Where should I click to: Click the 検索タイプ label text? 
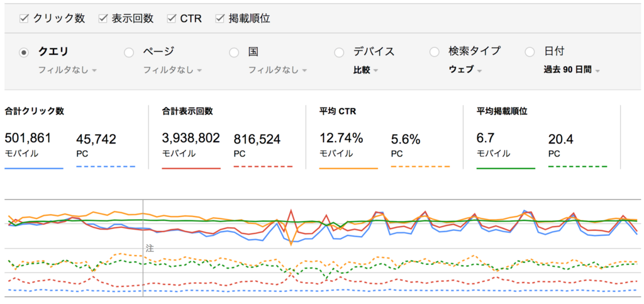(x=474, y=52)
